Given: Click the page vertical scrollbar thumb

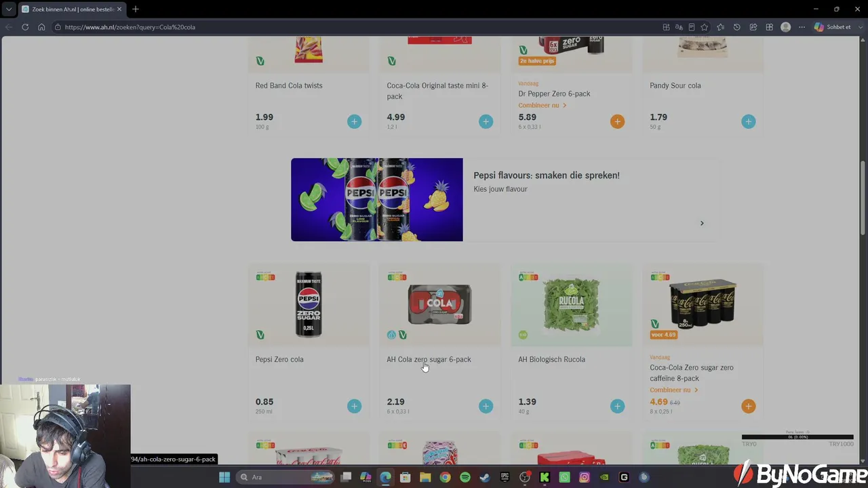Looking at the screenshot, I should tap(863, 198).
